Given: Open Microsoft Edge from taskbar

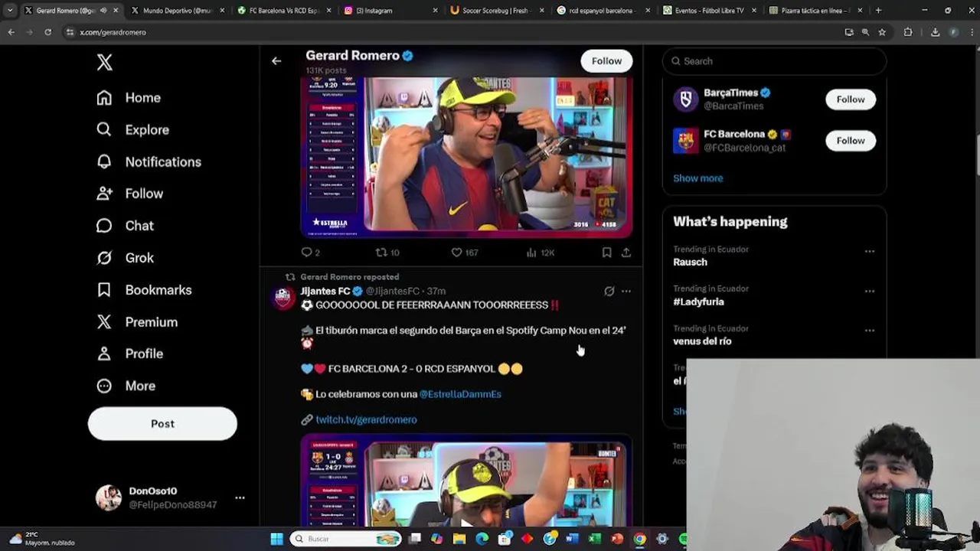Looking at the screenshot, I should 482,539.
